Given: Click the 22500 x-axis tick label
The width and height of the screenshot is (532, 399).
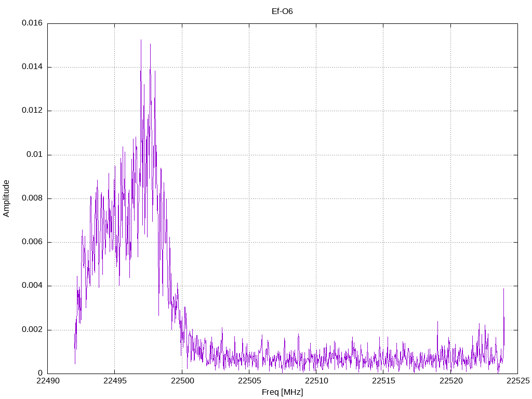Looking at the screenshot, I should pyautogui.click(x=182, y=381).
